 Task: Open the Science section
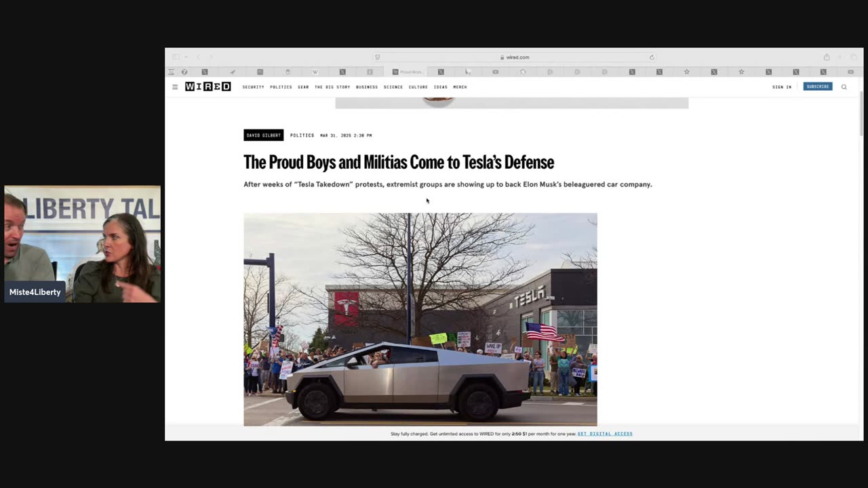(393, 87)
